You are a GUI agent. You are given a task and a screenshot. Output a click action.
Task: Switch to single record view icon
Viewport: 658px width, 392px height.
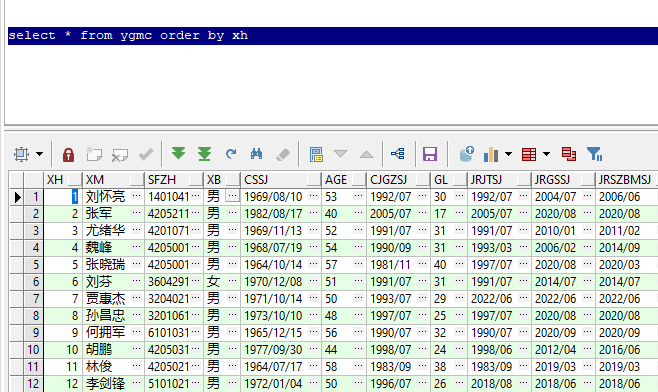tap(316, 154)
